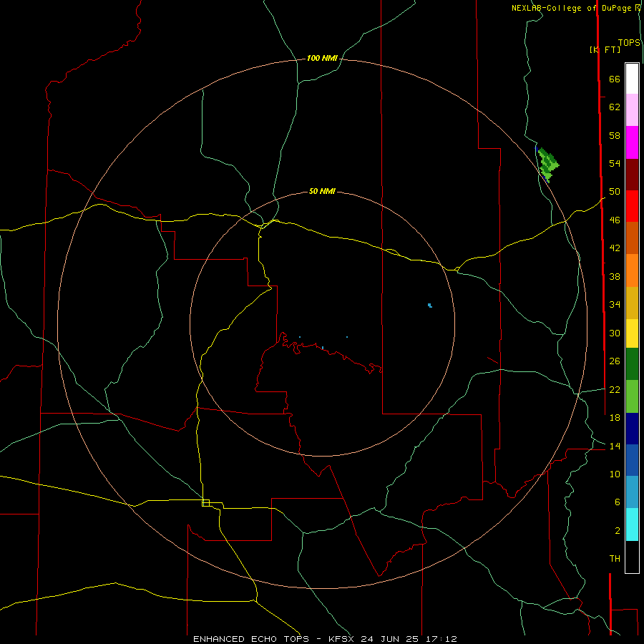This screenshot has width=644, height=644.
Task: Click the black TH legend swatch
Action: click(632, 557)
